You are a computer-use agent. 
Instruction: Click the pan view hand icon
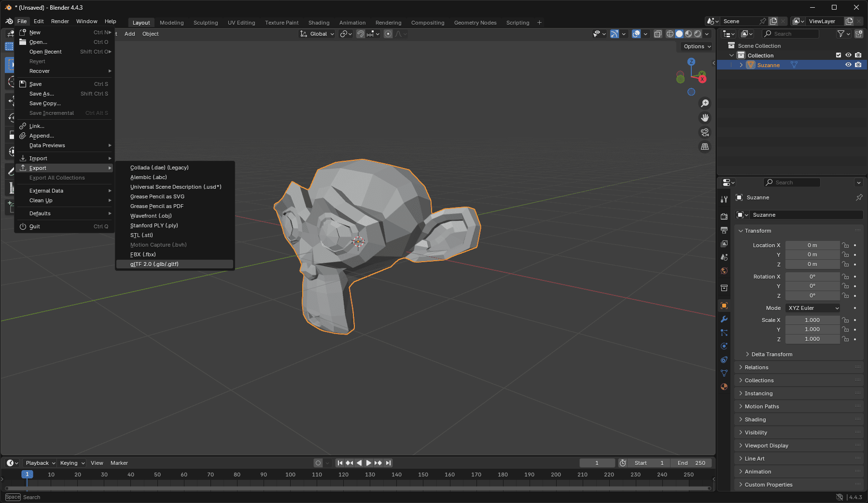click(x=705, y=118)
